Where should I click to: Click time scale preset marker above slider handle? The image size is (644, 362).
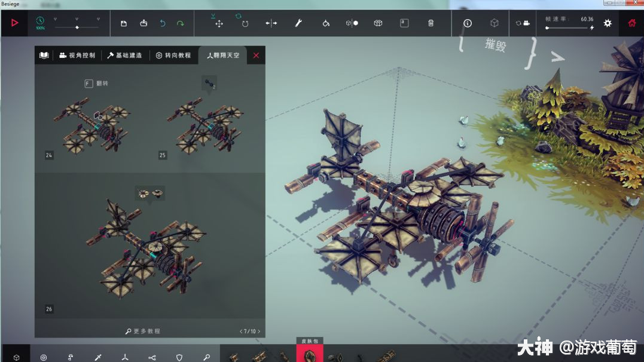(x=77, y=19)
